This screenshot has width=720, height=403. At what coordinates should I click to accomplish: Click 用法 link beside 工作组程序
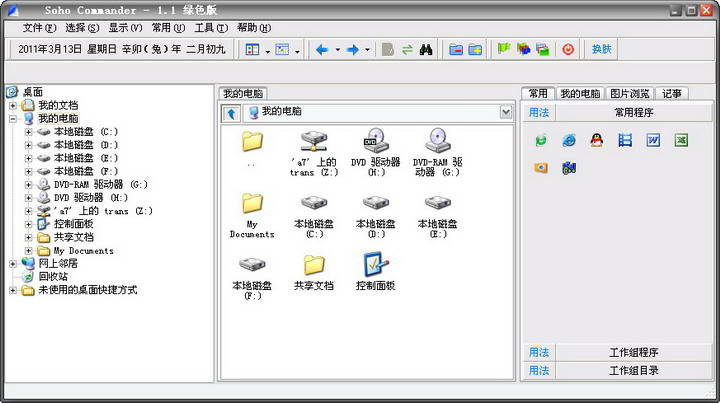click(539, 353)
